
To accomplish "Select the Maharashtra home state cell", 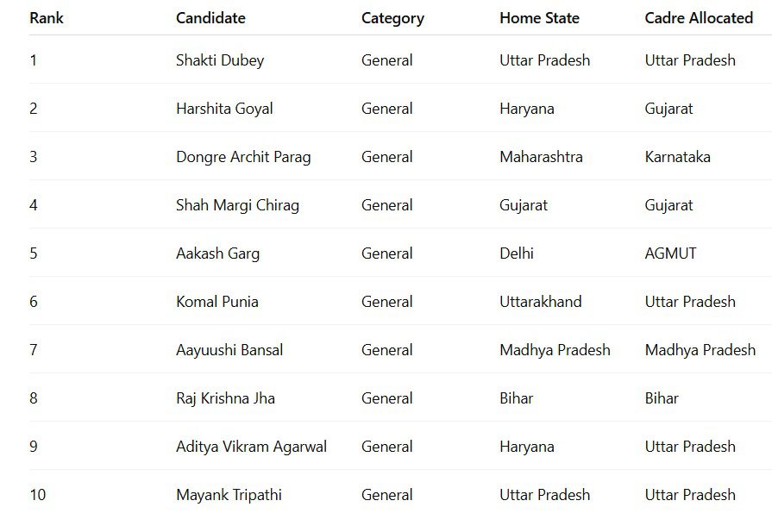I will (541, 157).
